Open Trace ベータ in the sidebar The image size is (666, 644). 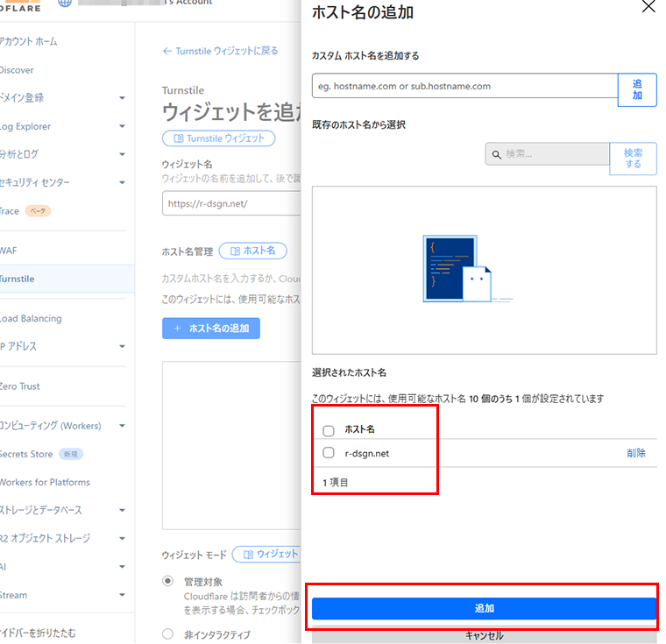(25, 210)
